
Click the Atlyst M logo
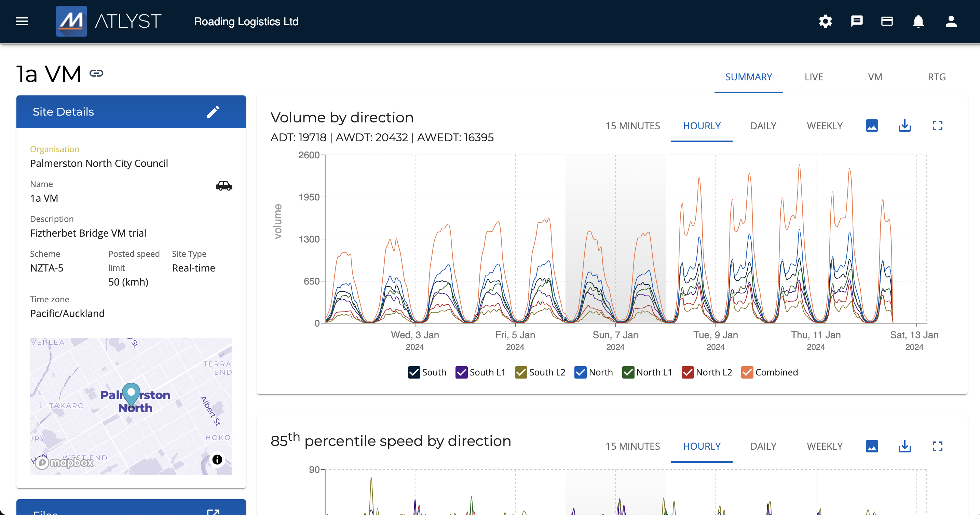pos(71,21)
